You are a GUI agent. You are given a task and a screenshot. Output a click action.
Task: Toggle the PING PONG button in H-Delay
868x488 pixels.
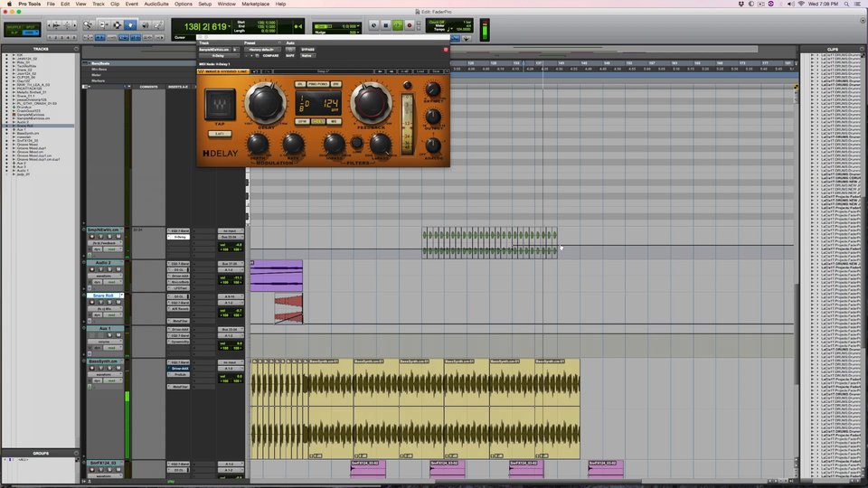point(318,84)
